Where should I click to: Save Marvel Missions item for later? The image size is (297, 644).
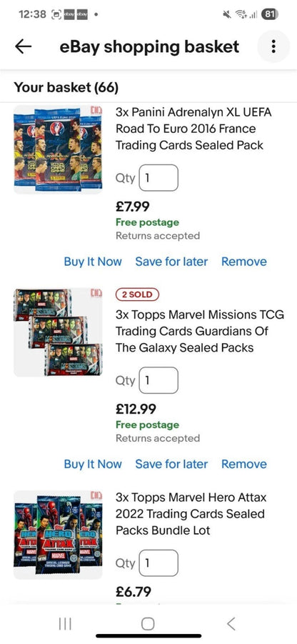pos(171,464)
